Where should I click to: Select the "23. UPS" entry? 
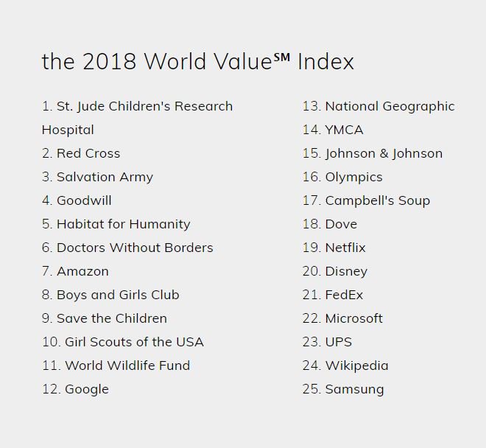(327, 342)
